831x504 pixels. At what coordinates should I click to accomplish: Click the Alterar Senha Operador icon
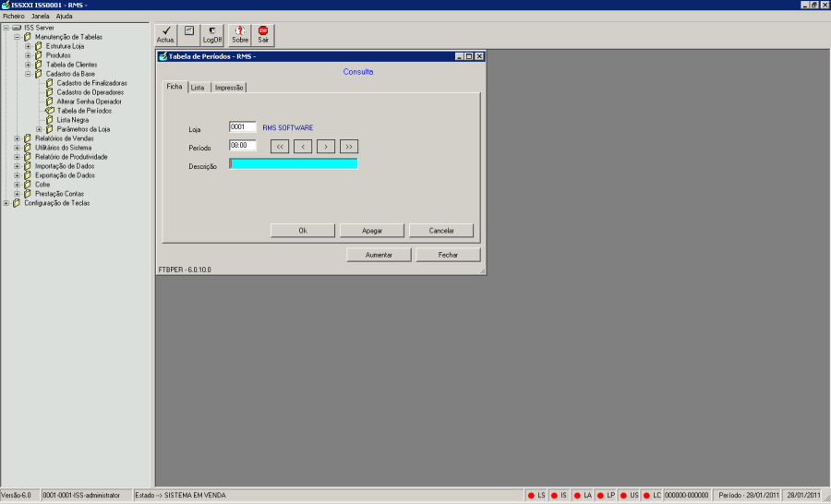click(x=49, y=102)
